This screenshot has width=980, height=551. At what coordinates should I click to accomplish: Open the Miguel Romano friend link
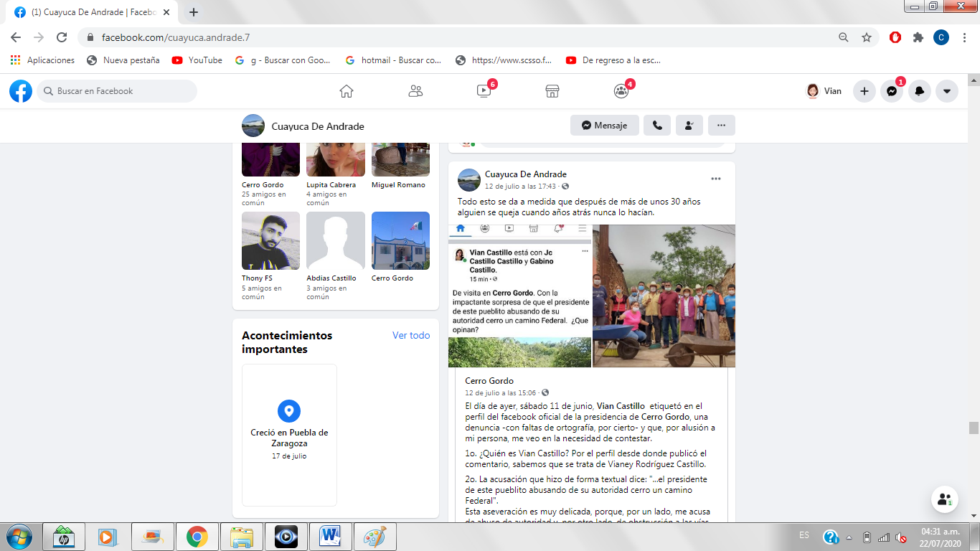coord(398,184)
